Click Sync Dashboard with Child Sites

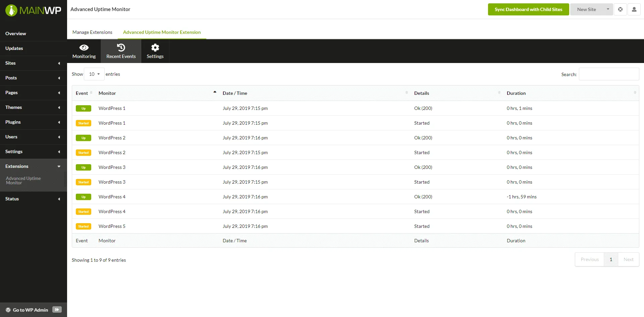pos(528,9)
